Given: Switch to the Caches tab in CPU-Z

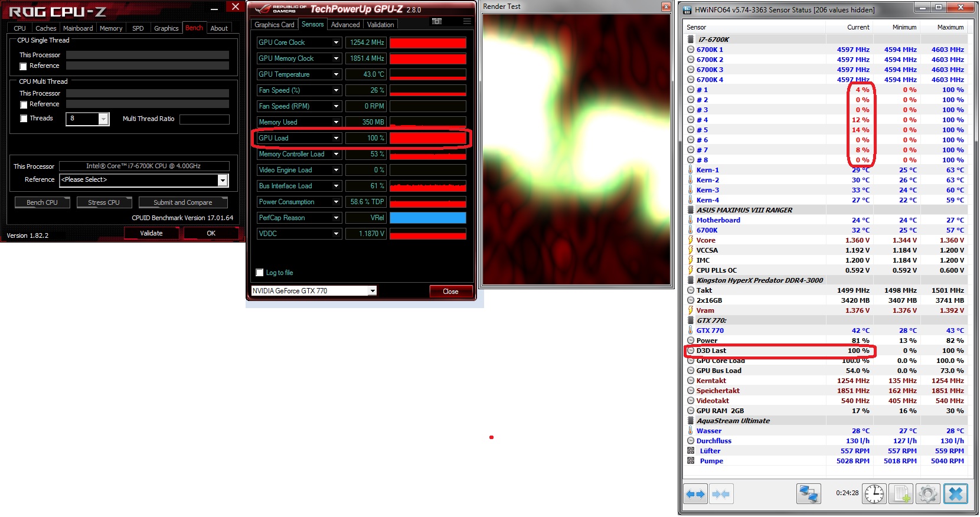Looking at the screenshot, I should point(46,28).
